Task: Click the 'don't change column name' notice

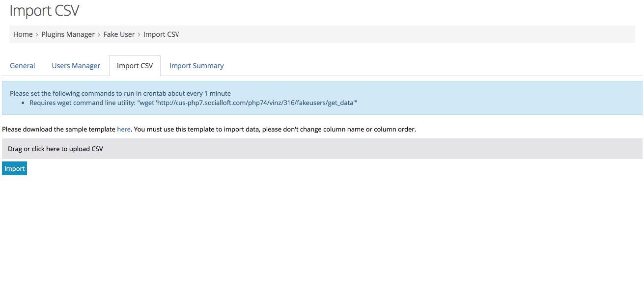Action: (x=276, y=130)
